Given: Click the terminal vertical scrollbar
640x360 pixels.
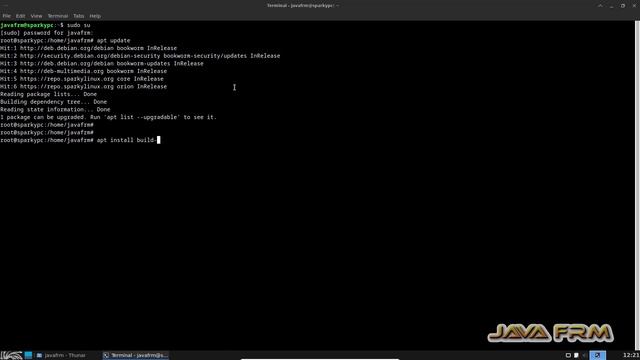Looking at the screenshot, I should tap(638, 184).
